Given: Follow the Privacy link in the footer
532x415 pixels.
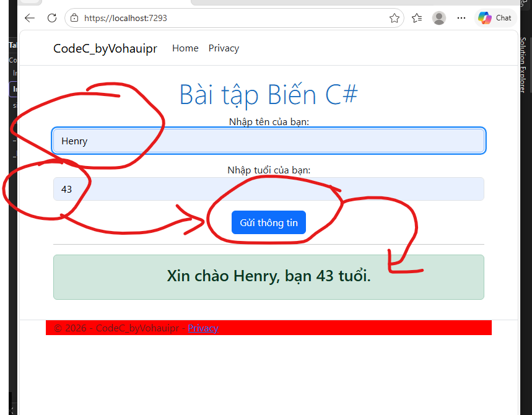Looking at the screenshot, I should [203, 328].
